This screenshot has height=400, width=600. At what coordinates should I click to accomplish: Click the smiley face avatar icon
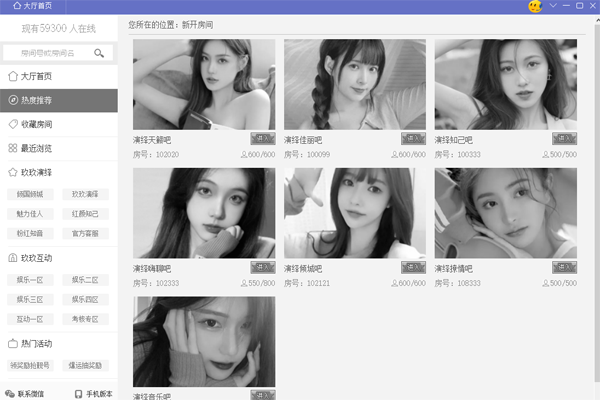535,6
